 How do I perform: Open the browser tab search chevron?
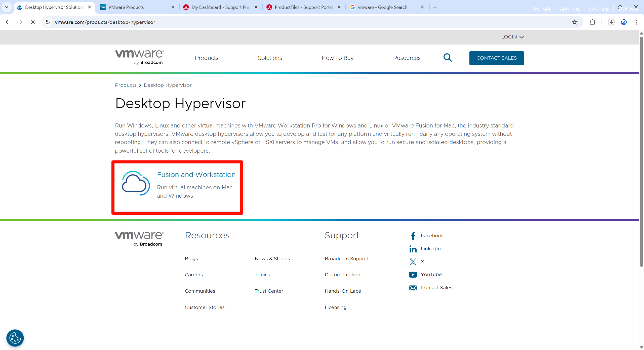point(7,7)
